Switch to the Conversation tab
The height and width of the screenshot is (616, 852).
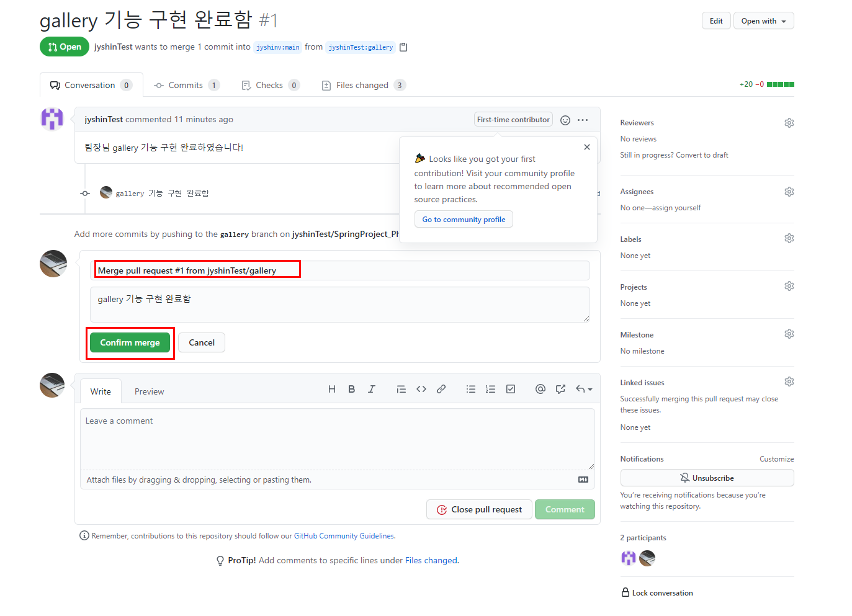click(91, 85)
